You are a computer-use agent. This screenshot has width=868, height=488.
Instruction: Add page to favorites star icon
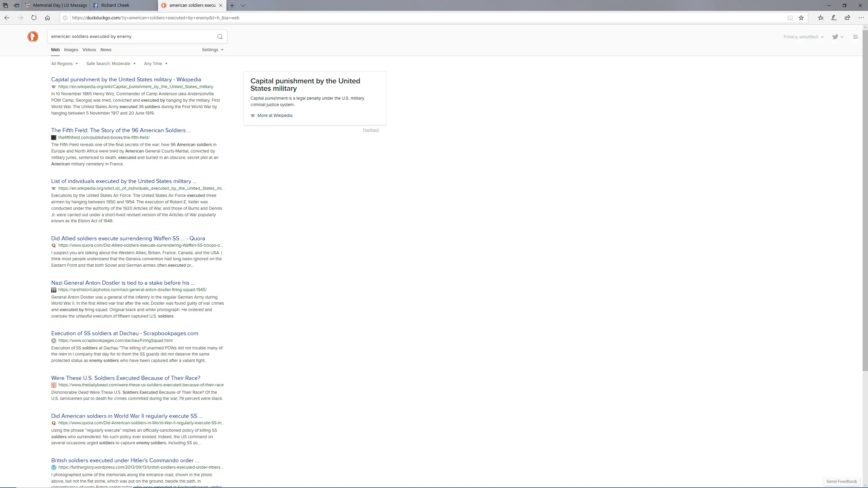[801, 18]
